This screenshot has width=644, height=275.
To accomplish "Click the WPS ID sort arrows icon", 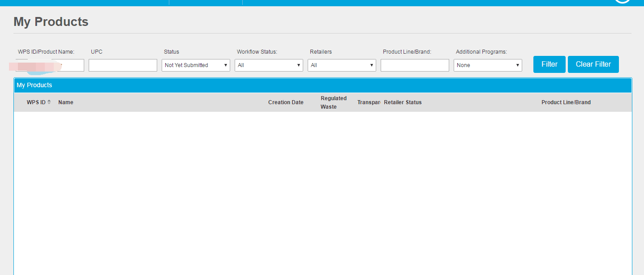I will (49, 102).
